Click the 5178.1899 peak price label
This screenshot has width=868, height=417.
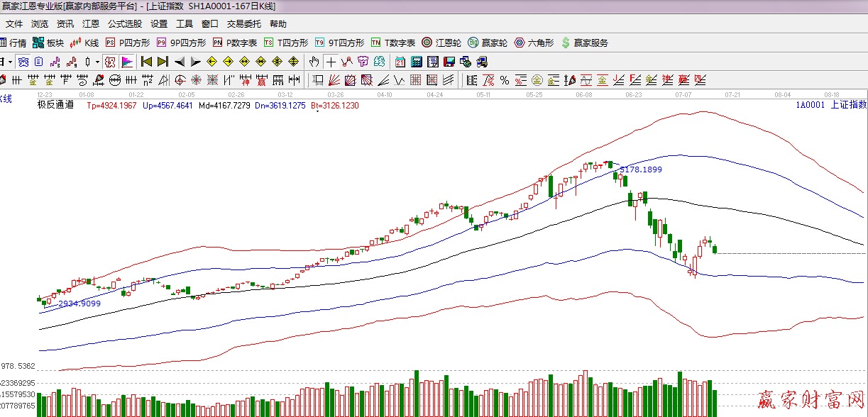pos(640,169)
